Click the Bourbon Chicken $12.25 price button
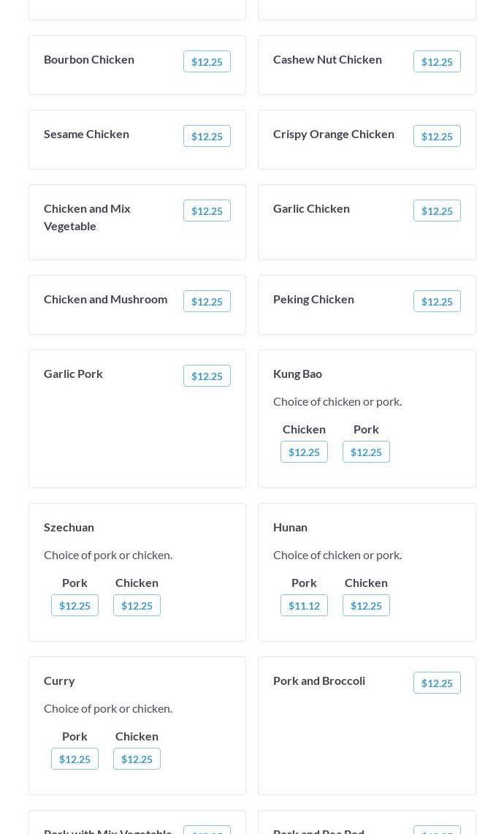The height and width of the screenshot is (834, 504). pos(207,62)
